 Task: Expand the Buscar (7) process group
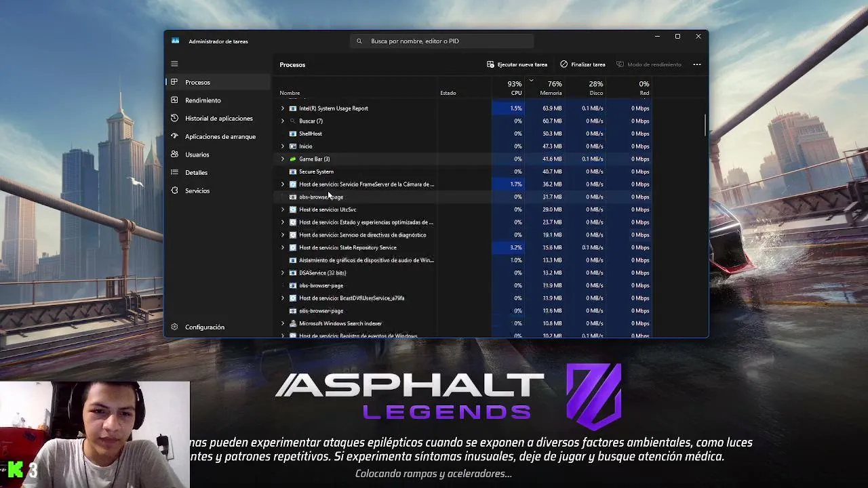[283, 121]
